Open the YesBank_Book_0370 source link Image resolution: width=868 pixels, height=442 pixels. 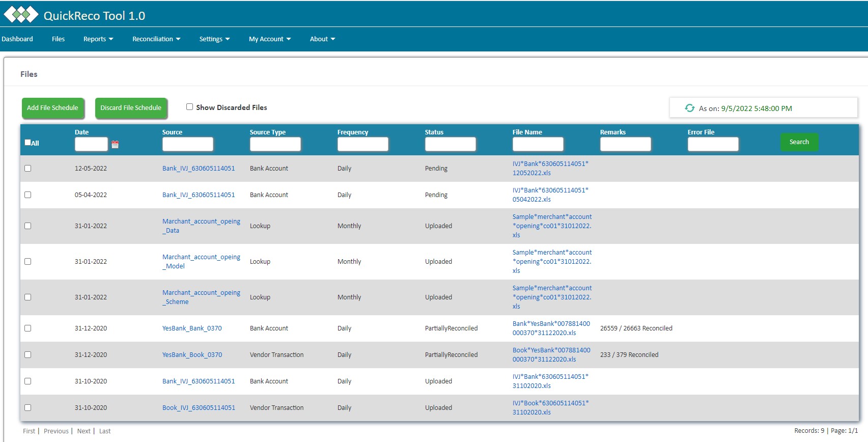click(x=192, y=355)
